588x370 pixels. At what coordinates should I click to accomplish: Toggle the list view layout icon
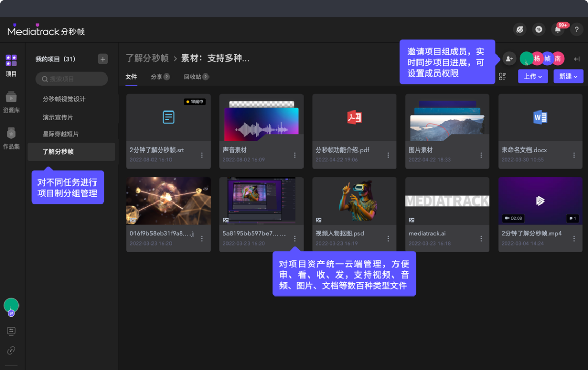pos(502,77)
